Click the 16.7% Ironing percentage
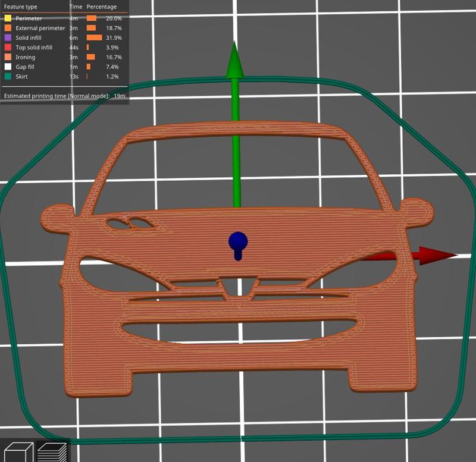476x462 pixels. (114, 57)
